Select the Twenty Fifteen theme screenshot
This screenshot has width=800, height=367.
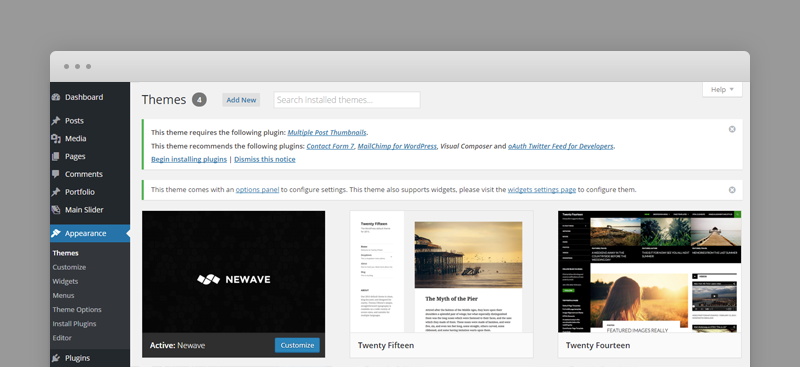point(441,272)
